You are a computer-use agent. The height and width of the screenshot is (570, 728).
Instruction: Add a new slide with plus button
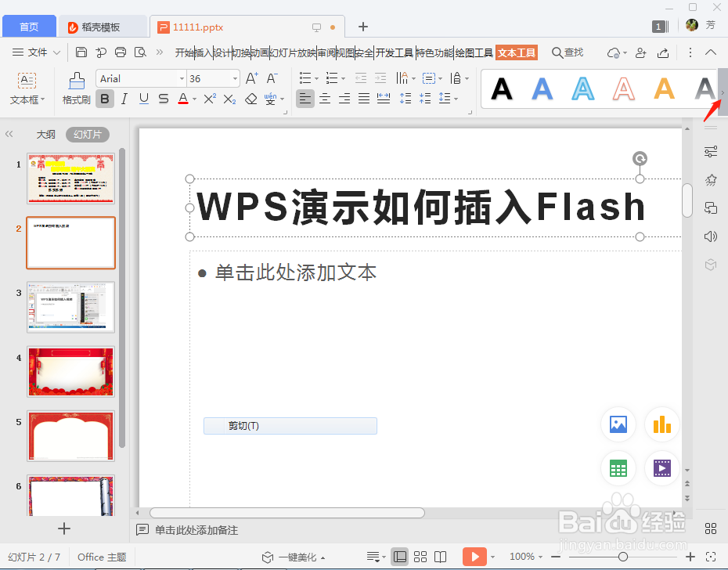(x=64, y=529)
